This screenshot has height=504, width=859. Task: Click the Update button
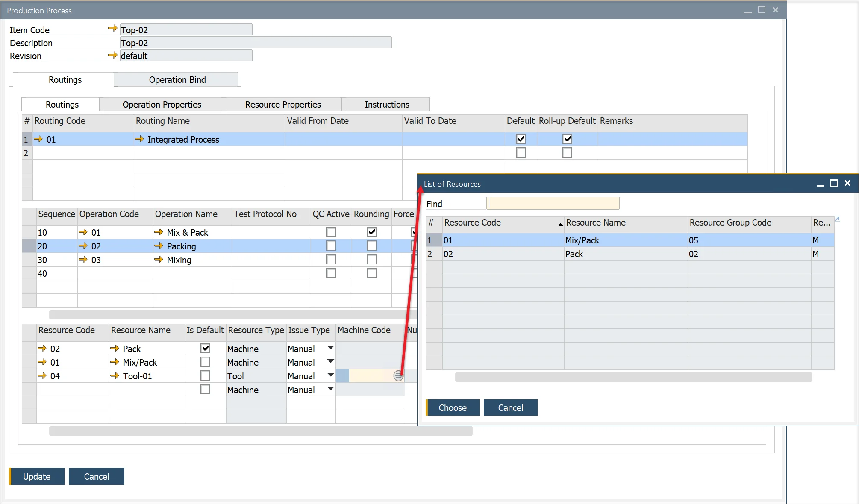pos(37,476)
